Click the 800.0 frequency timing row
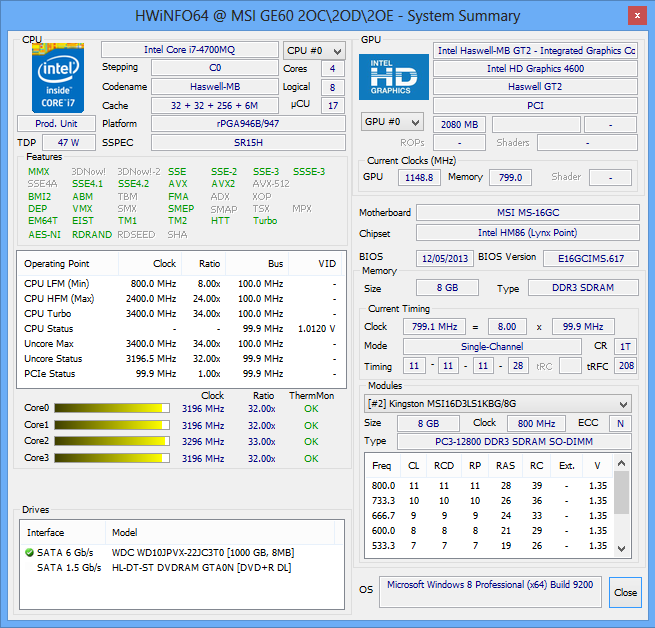 tap(489, 486)
